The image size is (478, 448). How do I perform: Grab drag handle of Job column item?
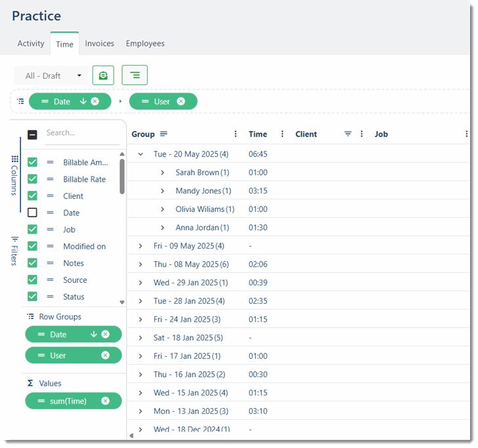[51, 230]
